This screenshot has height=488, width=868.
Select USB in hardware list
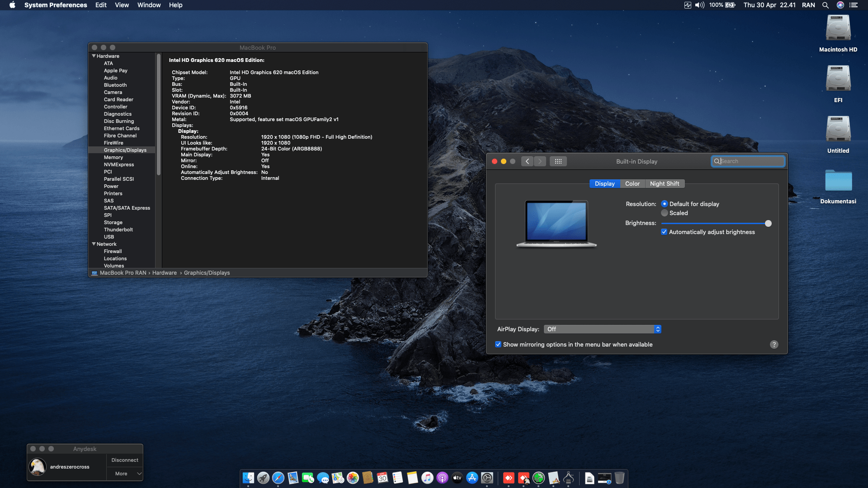(109, 237)
